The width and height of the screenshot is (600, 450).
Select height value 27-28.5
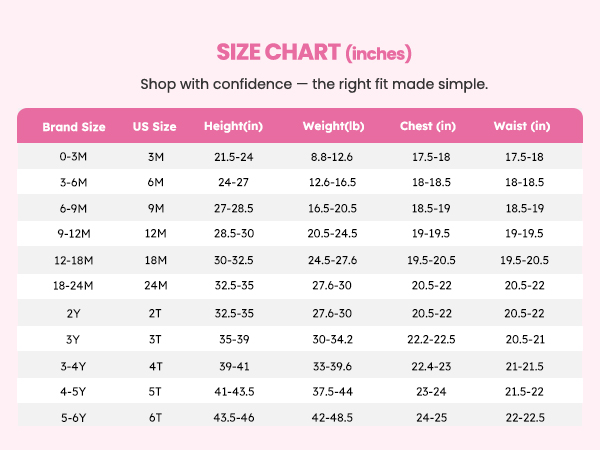pyautogui.click(x=233, y=208)
